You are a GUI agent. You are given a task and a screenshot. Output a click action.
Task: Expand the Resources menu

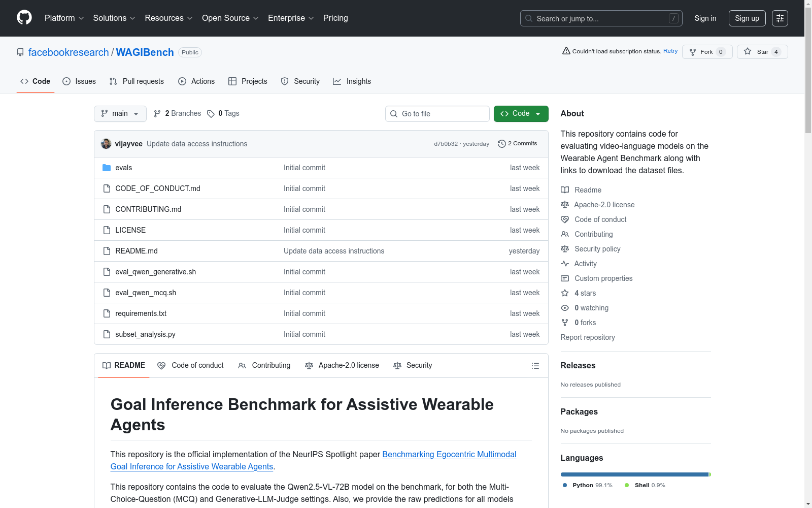pyautogui.click(x=168, y=18)
